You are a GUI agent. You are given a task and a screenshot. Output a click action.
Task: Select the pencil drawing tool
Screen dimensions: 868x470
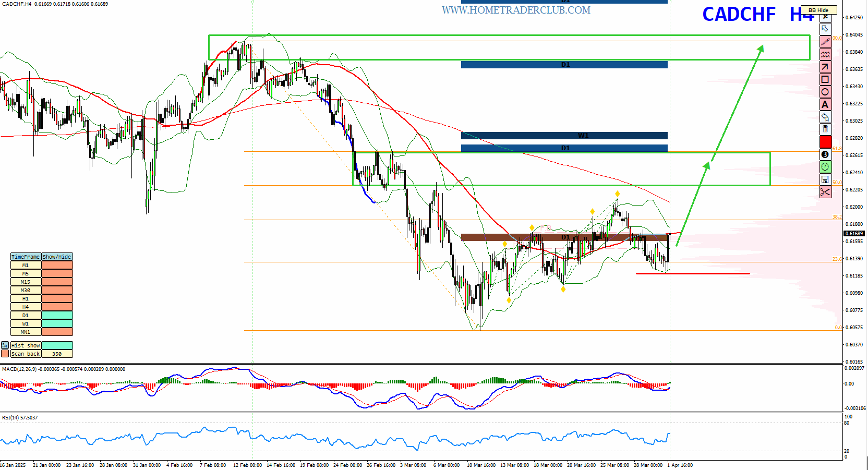825,42
